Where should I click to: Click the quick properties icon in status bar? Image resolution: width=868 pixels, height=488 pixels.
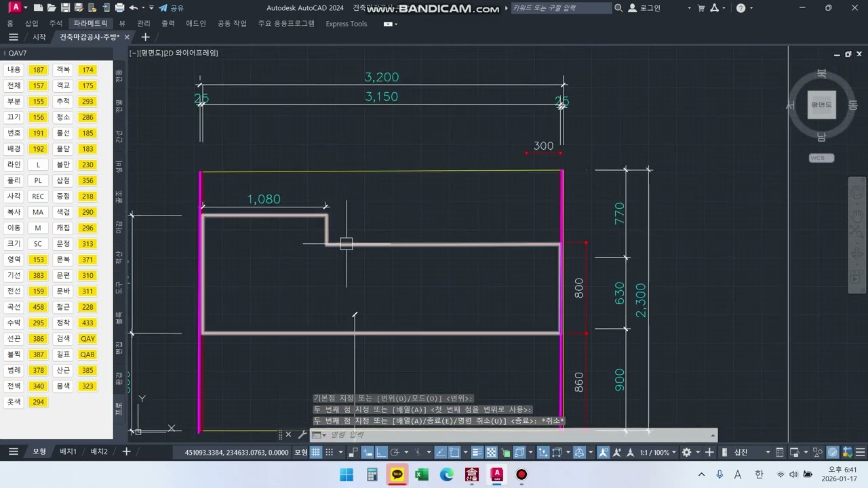[779, 452]
